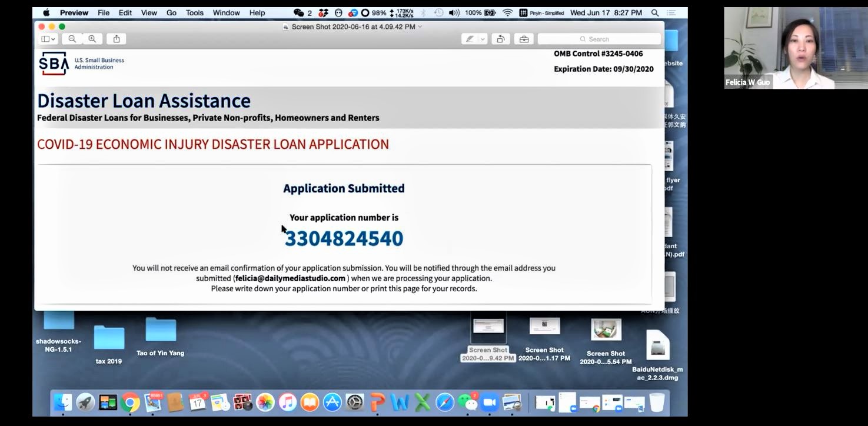Open the Edit menu
Screen dimensions: 868x426
125,12
